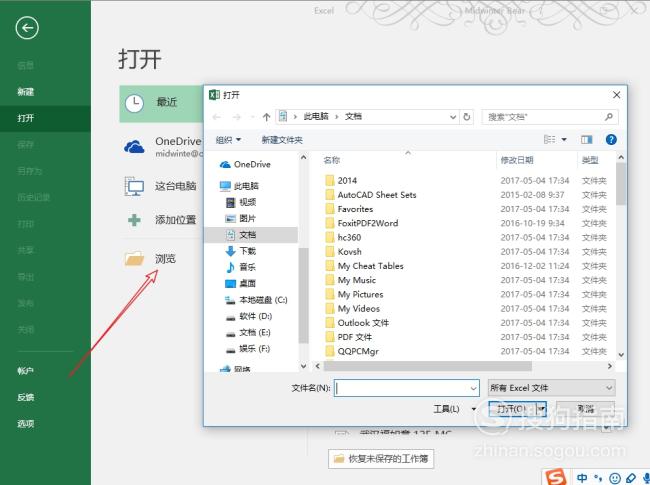Select 此电脑 in the navigation tree
The height and width of the screenshot is (485, 650).
[x=239, y=186]
